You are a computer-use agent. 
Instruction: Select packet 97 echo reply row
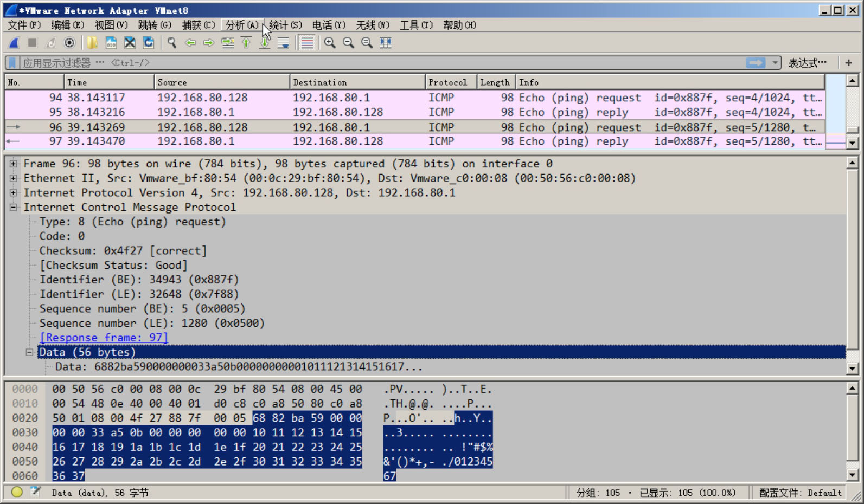415,141
